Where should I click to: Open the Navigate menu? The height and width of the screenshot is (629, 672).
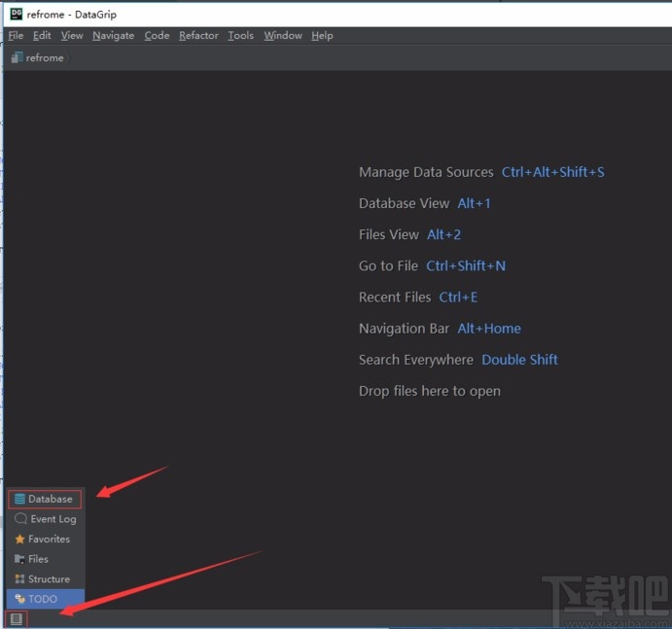(114, 36)
